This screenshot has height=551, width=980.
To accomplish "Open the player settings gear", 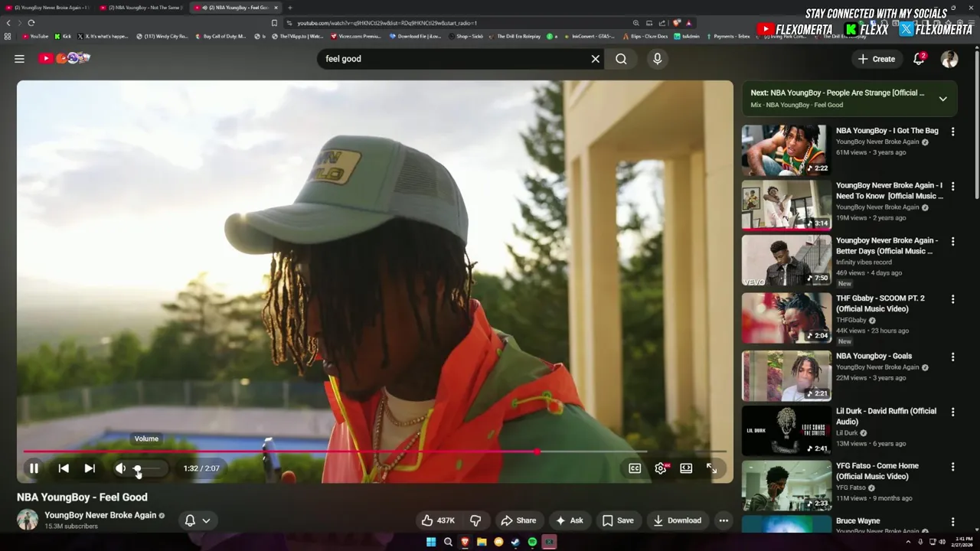I will click(661, 468).
